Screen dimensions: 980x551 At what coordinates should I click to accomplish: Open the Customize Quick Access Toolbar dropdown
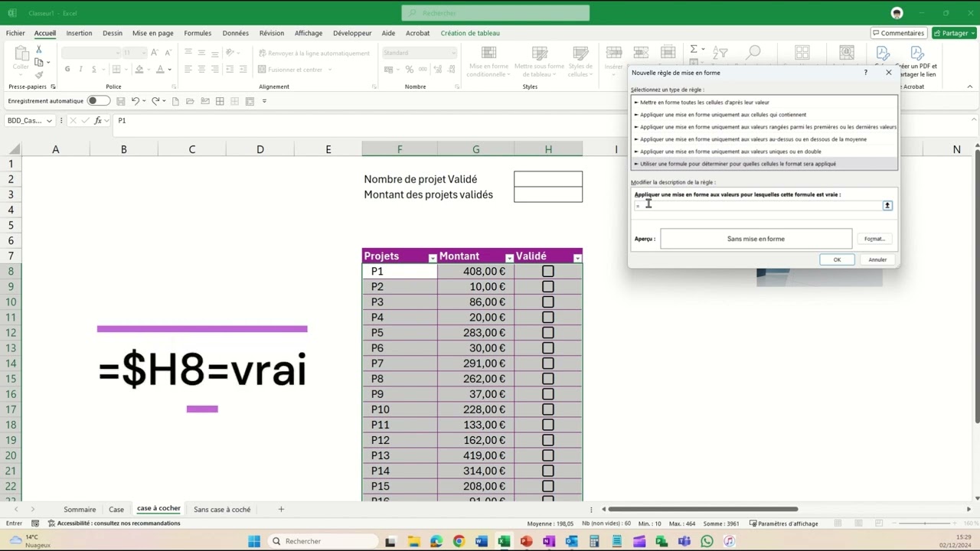pyautogui.click(x=264, y=101)
